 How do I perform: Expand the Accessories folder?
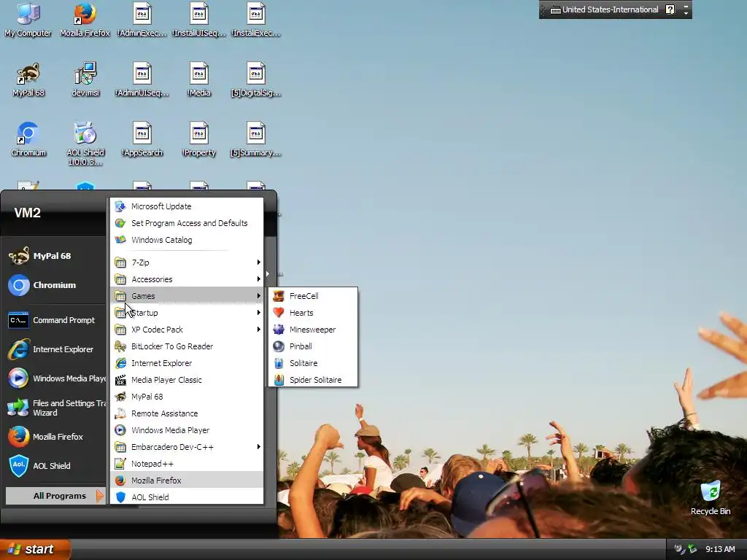point(187,279)
